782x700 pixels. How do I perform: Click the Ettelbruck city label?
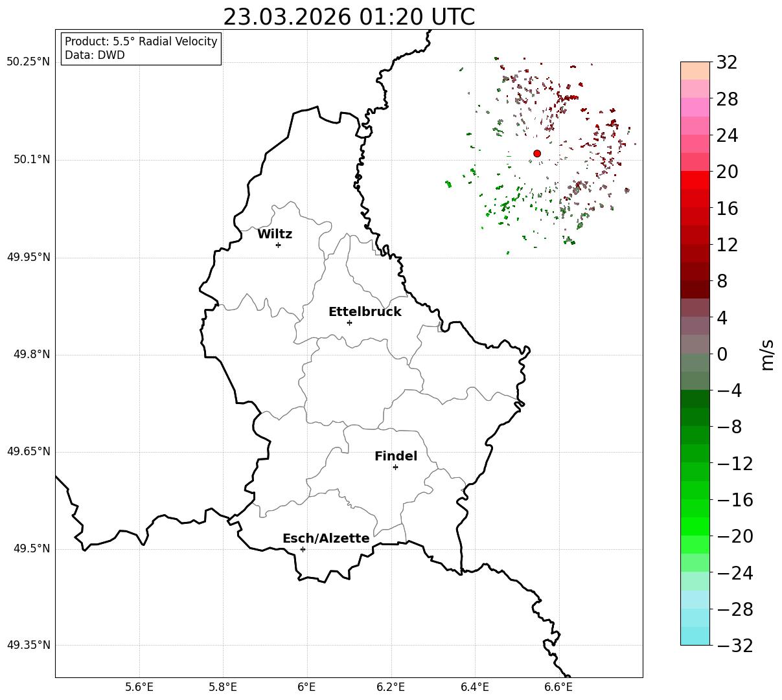[x=365, y=312]
